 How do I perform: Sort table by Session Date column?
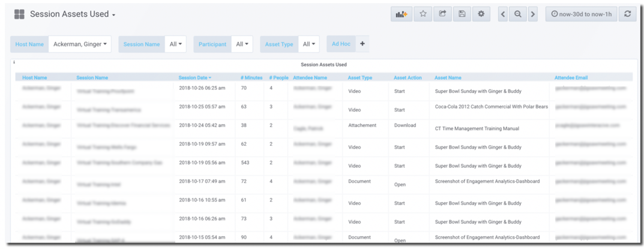coord(194,77)
